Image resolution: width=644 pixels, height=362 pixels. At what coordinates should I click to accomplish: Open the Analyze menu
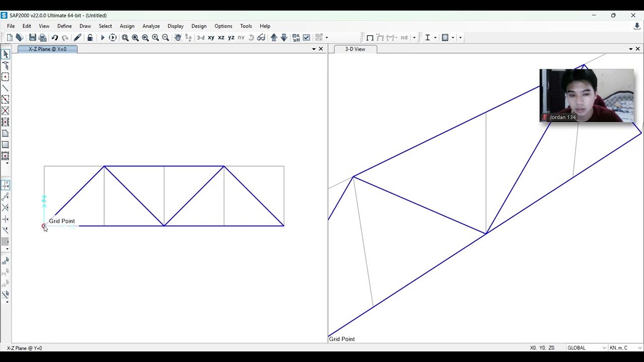(x=151, y=26)
